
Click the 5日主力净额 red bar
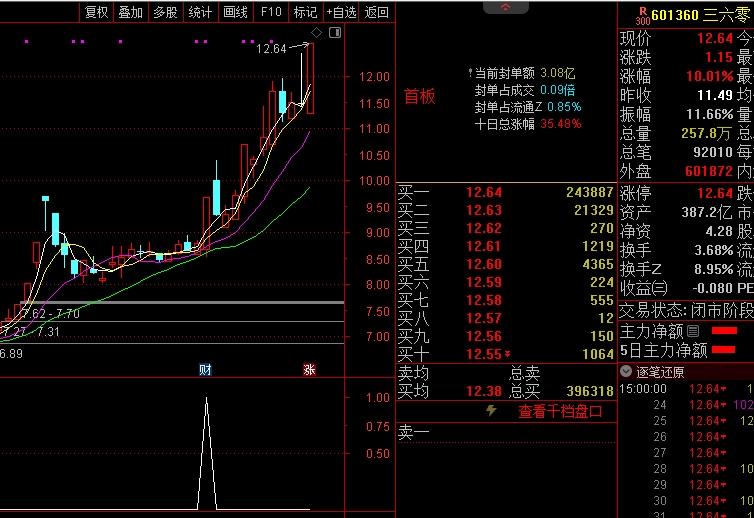[723, 350]
